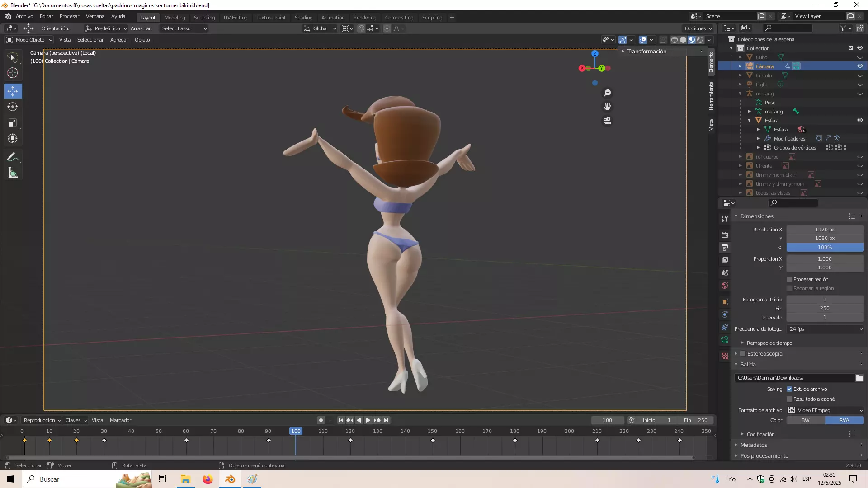Adjust the resolution percentage 100% slider
This screenshot has height=488, width=868.
pos(825,248)
